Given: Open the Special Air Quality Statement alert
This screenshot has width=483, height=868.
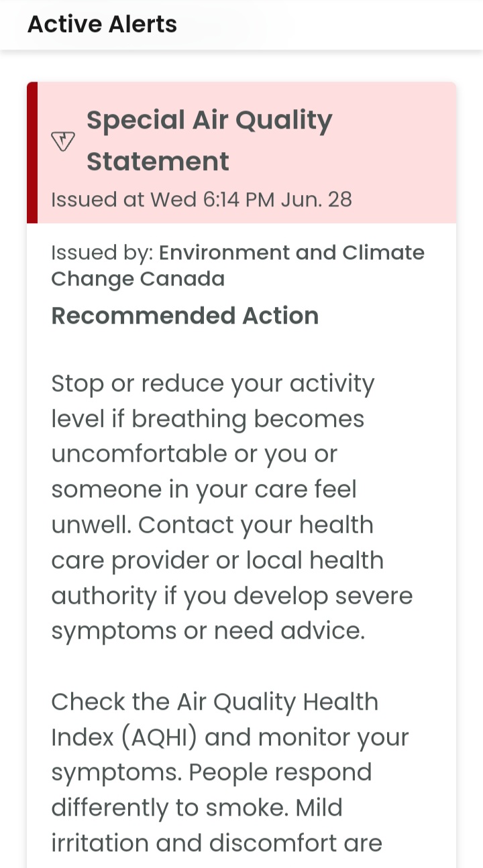Looking at the screenshot, I should pos(209,140).
